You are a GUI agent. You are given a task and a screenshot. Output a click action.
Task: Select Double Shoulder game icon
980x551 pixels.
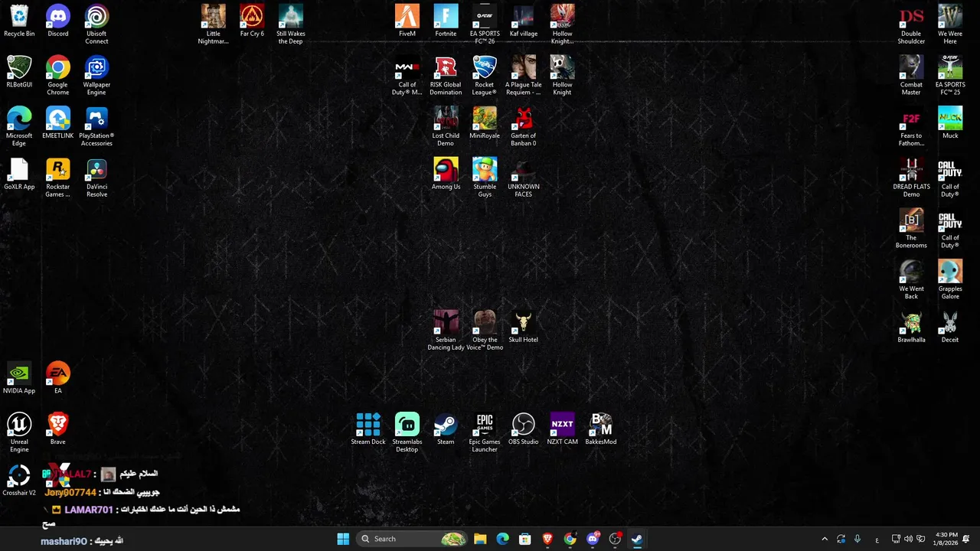[x=911, y=24]
